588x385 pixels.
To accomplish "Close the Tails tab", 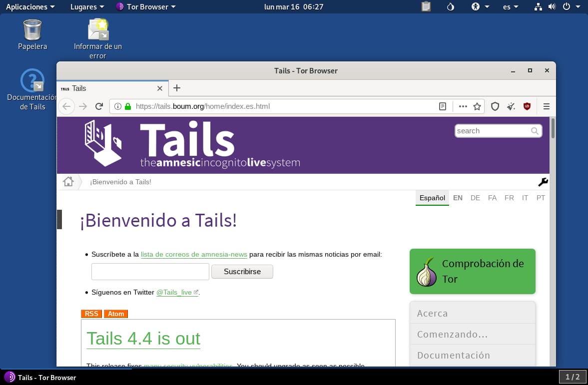I will pyautogui.click(x=160, y=88).
